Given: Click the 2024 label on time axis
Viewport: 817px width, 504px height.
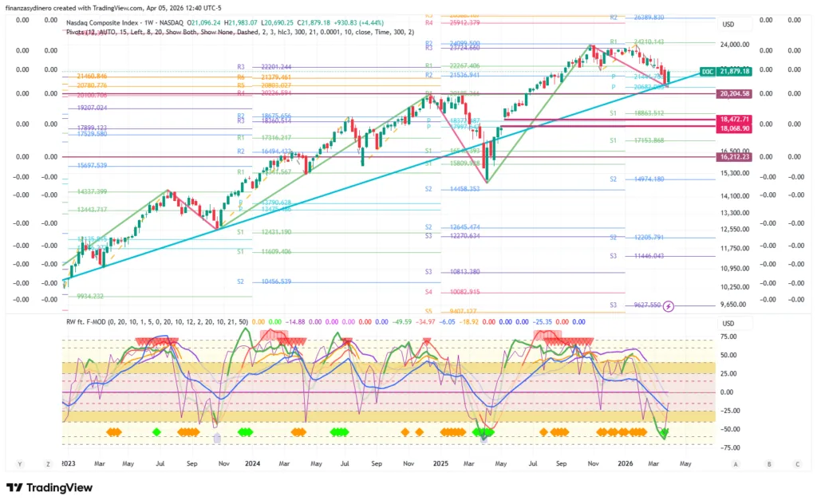Looking at the screenshot, I should click(x=253, y=463).
